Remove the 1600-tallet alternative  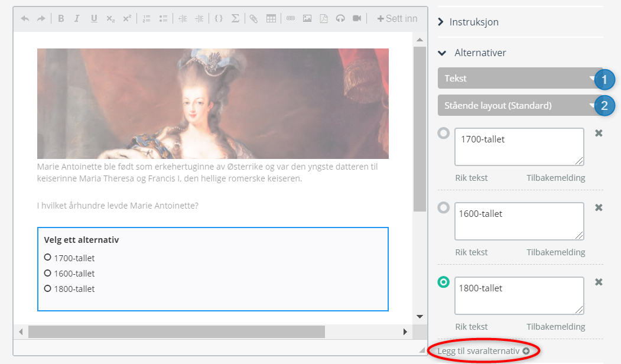coord(599,207)
